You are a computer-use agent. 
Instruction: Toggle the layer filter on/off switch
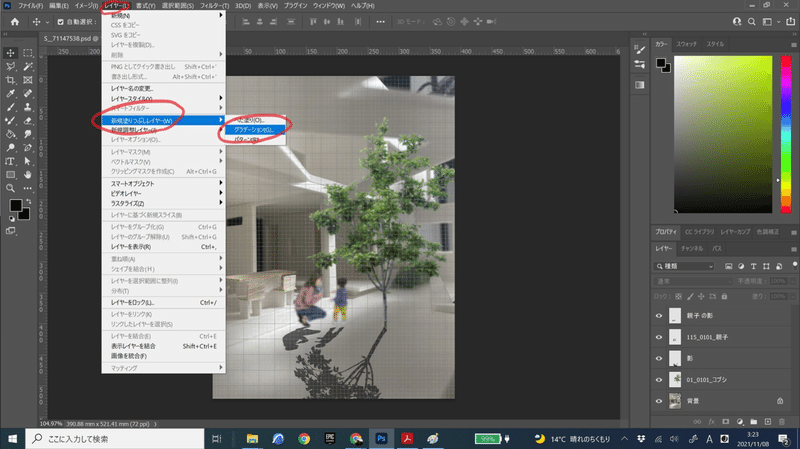point(794,265)
